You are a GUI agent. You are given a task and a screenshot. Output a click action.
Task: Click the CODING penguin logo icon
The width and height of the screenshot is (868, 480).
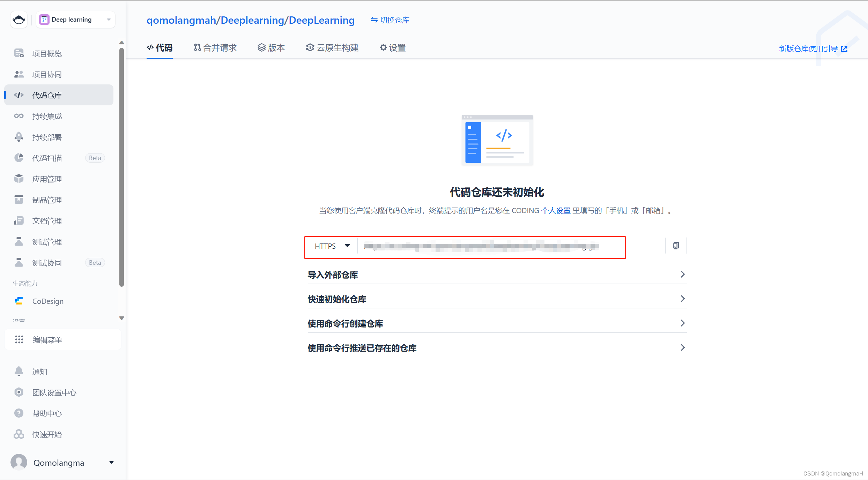(19, 20)
